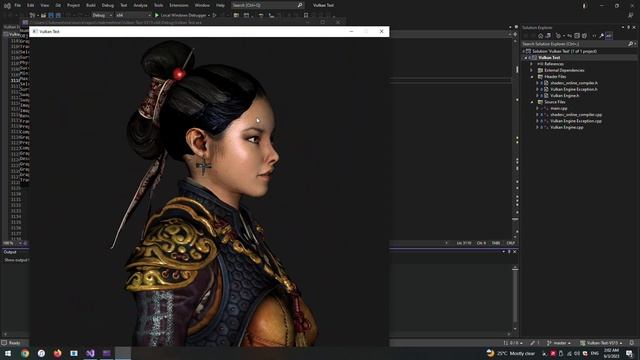Select shaderc_online_compiler.h file

click(x=574, y=83)
